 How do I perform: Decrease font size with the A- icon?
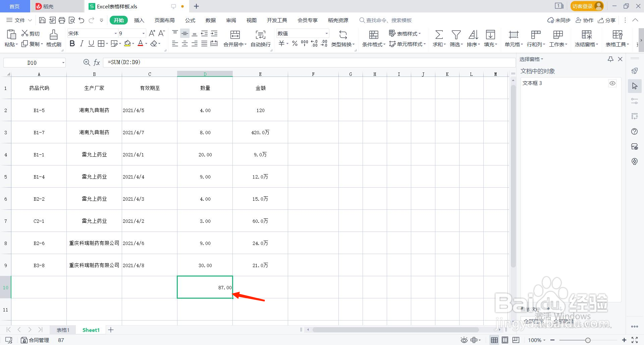tap(162, 33)
